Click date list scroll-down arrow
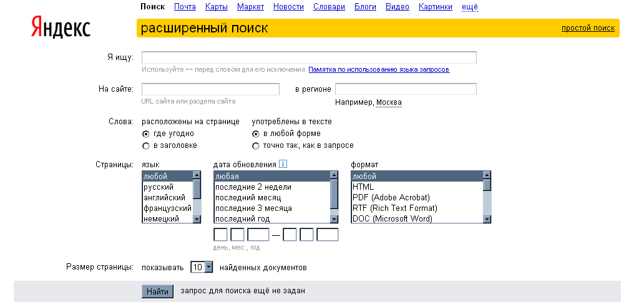The width and height of the screenshot is (644, 307). [x=334, y=219]
